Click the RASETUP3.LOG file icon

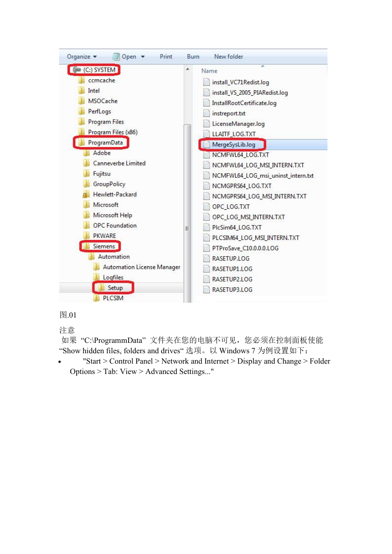pos(207,290)
